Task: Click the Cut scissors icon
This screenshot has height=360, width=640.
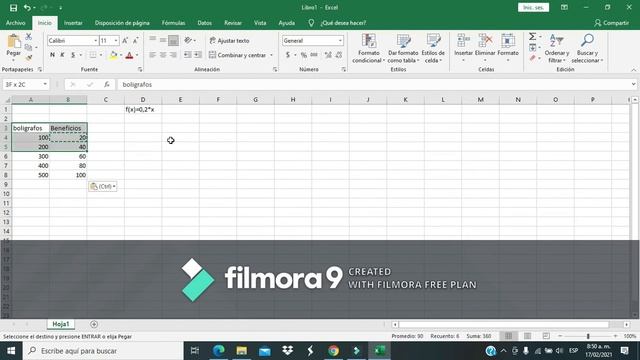Action: pyautogui.click(x=29, y=37)
